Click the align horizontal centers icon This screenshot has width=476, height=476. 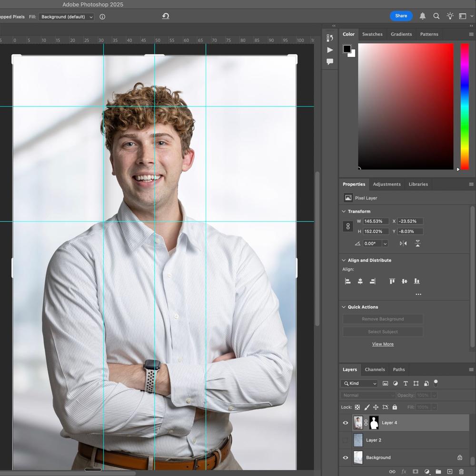(x=360, y=281)
